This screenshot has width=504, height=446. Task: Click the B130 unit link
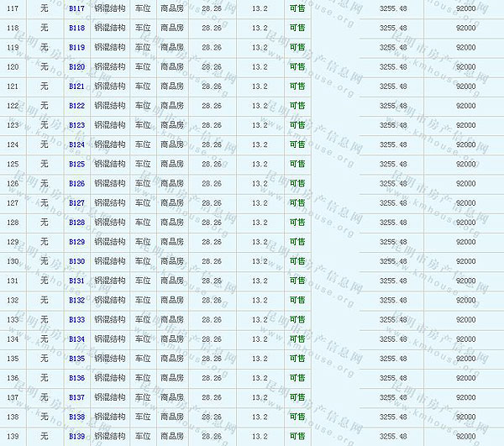point(76,261)
